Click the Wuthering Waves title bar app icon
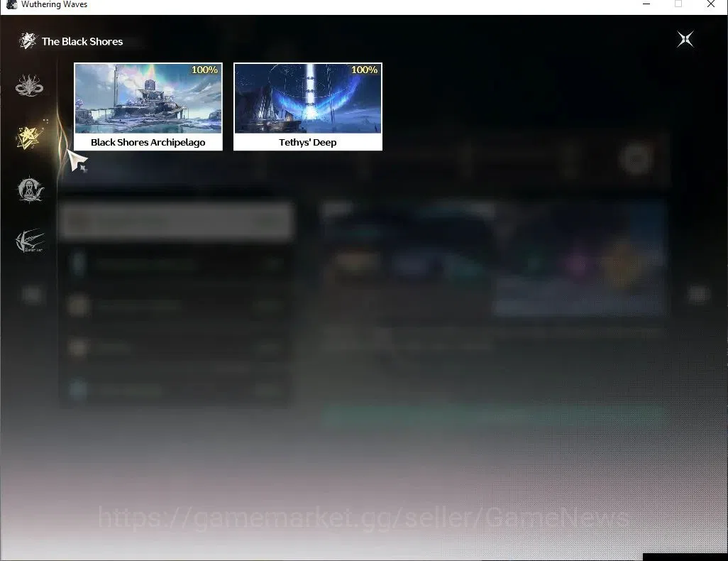Image resolution: width=728 pixels, height=561 pixels. click(x=11, y=4)
